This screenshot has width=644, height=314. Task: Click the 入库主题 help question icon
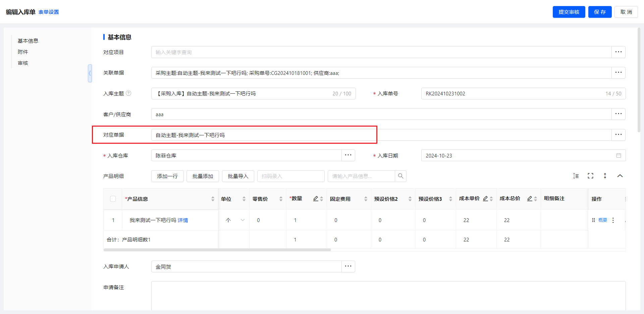pyautogui.click(x=128, y=93)
